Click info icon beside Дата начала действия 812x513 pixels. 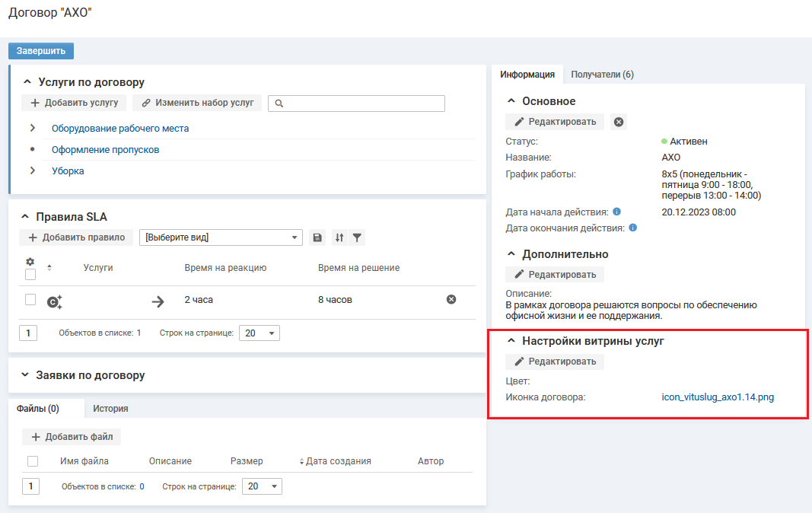pos(616,212)
